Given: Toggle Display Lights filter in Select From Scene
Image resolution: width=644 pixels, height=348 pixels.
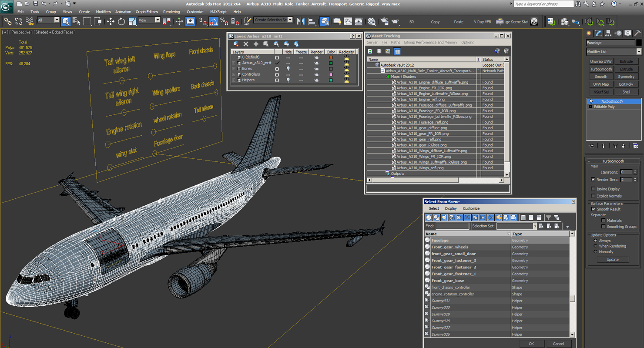Looking at the screenshot, I should [444, 217].
